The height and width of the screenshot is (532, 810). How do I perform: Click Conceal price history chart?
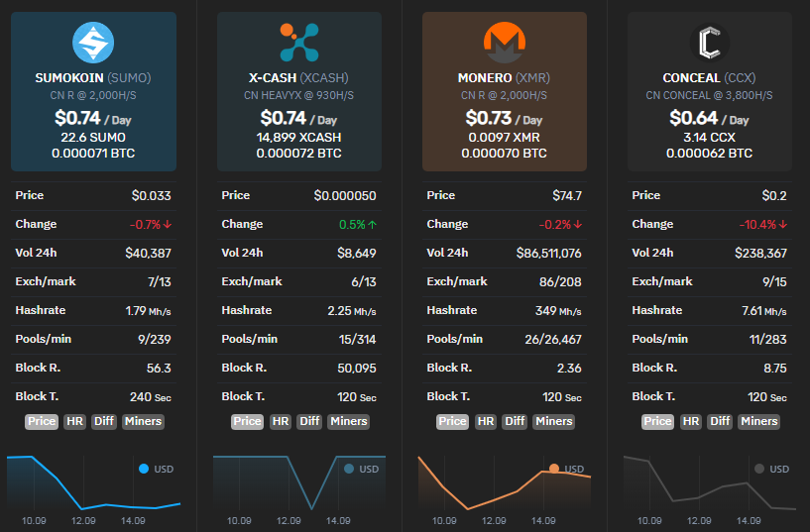tap(710, 484)
